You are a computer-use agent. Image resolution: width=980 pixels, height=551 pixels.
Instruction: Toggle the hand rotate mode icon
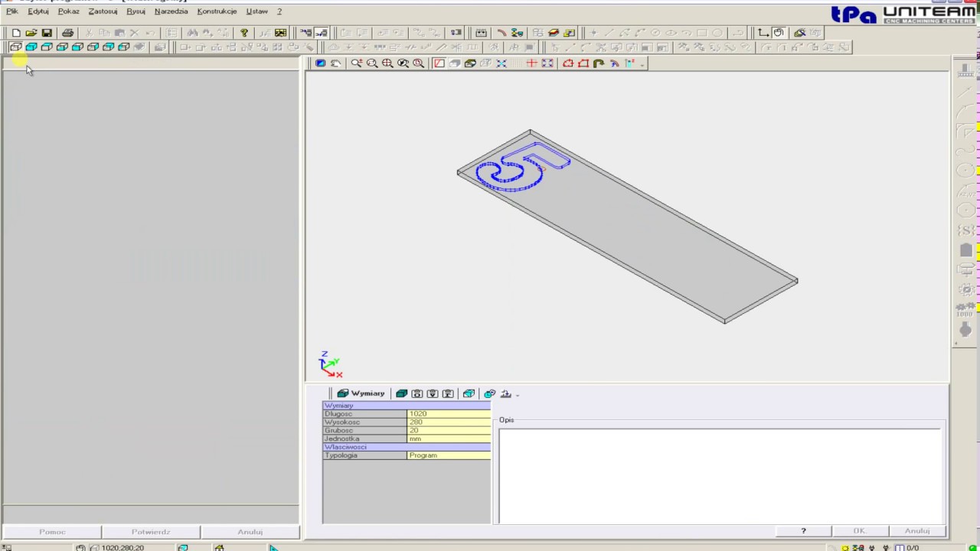[779, 33]
